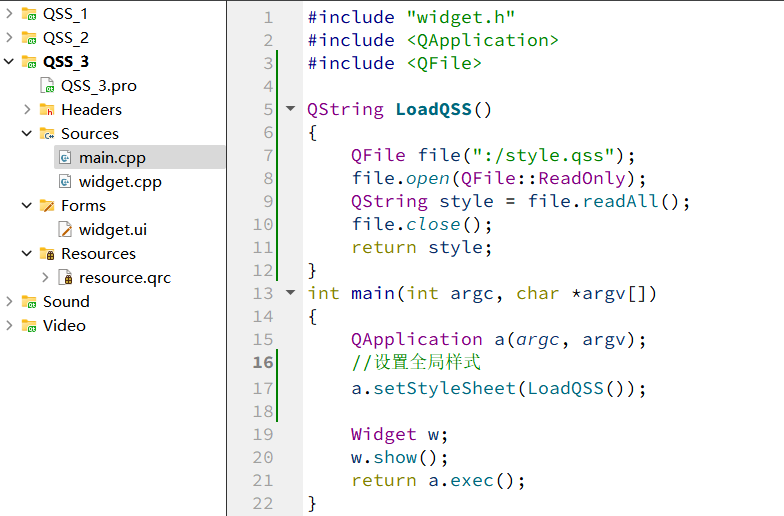
Task: Click the Headers folder icon
Action: (47, 110)
